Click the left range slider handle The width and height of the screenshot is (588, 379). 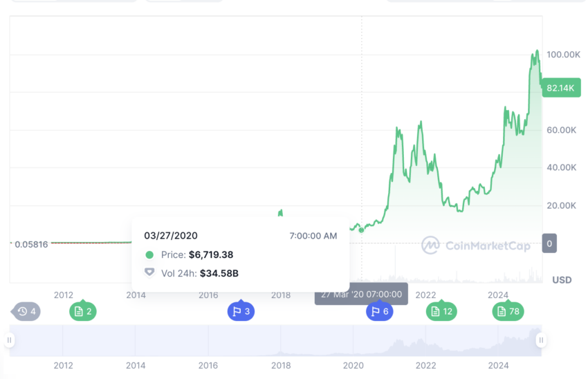(10, 340)
